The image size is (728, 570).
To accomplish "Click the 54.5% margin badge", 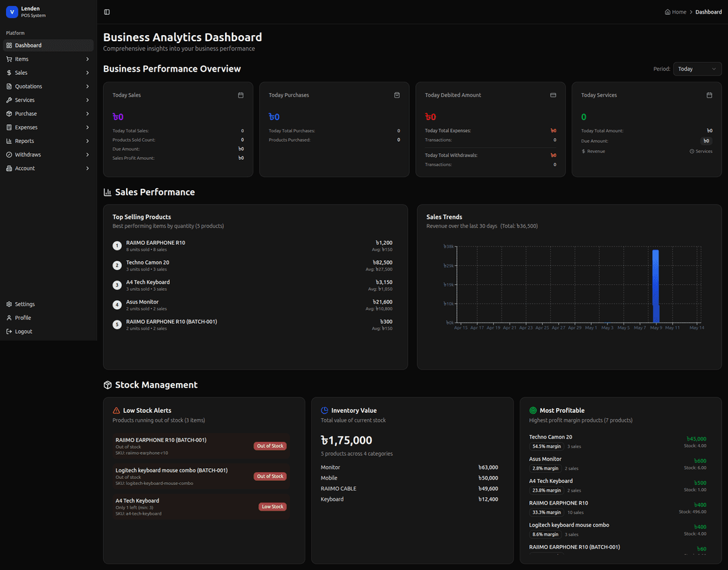I will pyautogui.click(x=547, y=447).
